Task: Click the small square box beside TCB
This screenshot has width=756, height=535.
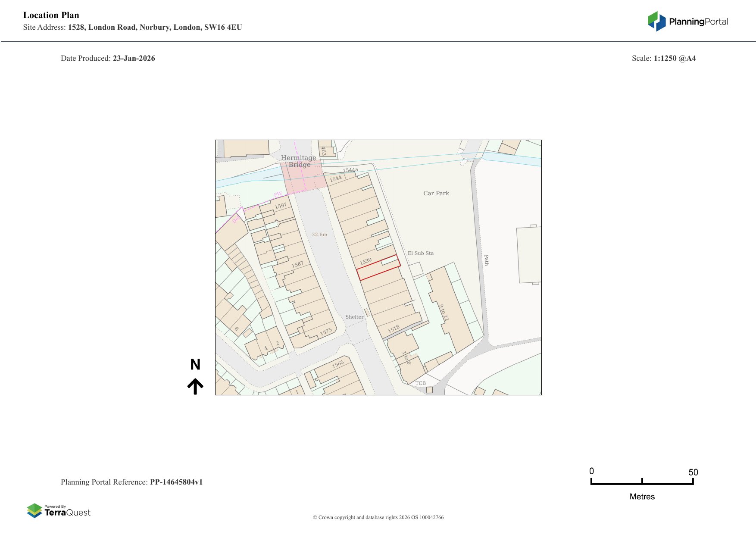Action: pos(429,390)
